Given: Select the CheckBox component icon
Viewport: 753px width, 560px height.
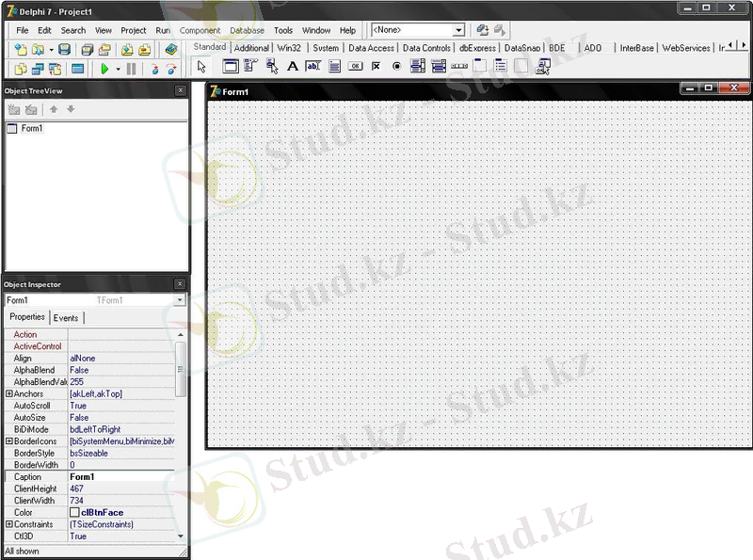Looking at the screenshot, I should tap(376, 66).
